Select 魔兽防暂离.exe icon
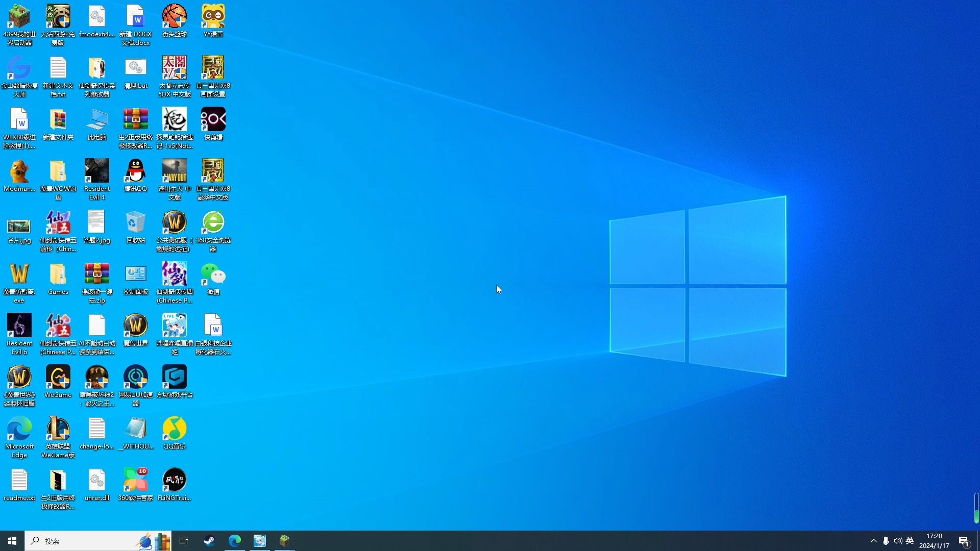Viewport: 980px width, 551px height. click(19, 282)
